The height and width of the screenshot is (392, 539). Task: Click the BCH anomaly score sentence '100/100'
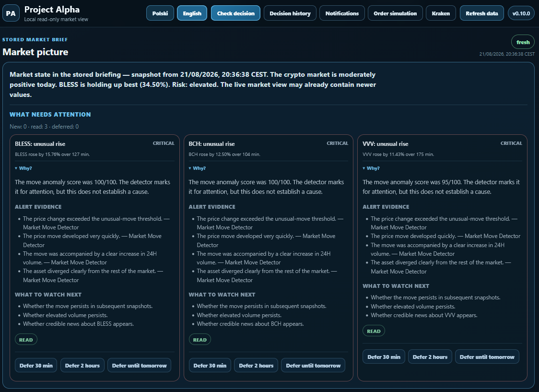266,187
